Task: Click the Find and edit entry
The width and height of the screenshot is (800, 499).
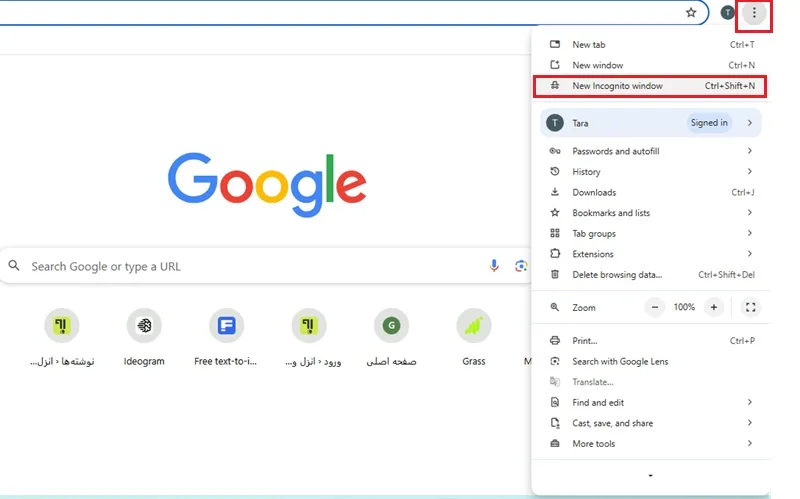Action: [x=651, y=403]
